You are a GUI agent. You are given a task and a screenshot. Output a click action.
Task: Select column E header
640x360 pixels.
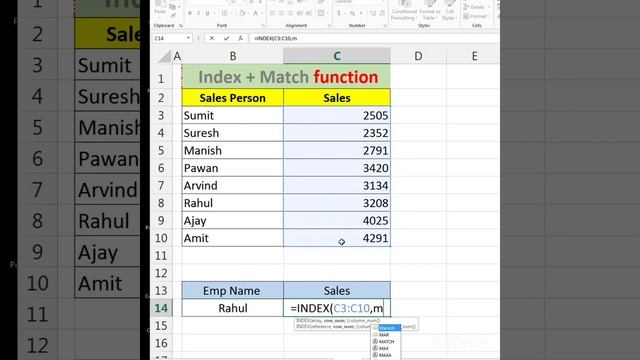point(474,56)
